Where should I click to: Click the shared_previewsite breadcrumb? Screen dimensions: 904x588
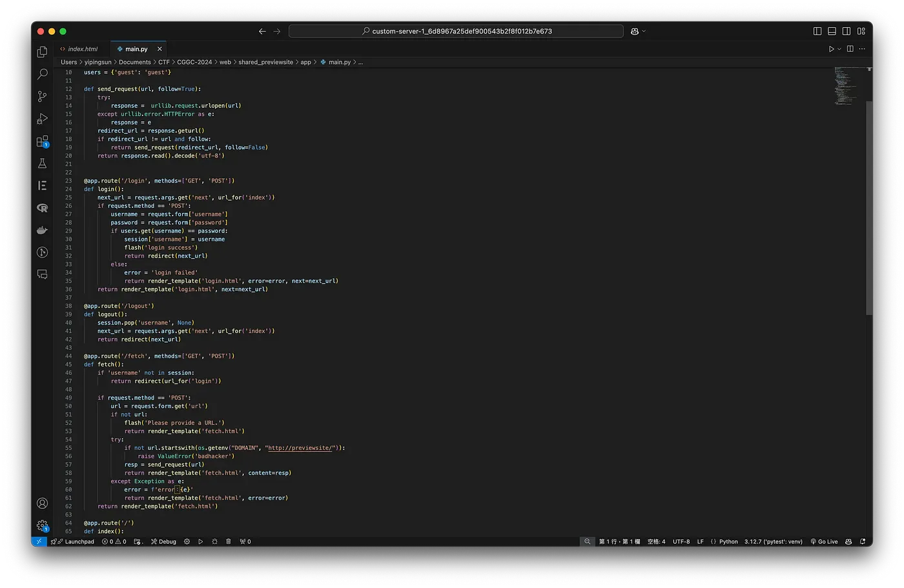click(266, 63)
